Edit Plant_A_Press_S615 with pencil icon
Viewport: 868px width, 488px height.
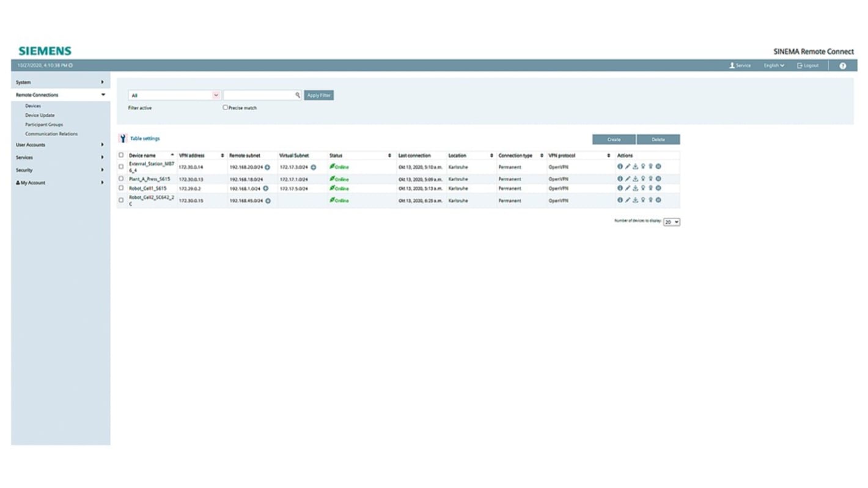tap(628, 179)
